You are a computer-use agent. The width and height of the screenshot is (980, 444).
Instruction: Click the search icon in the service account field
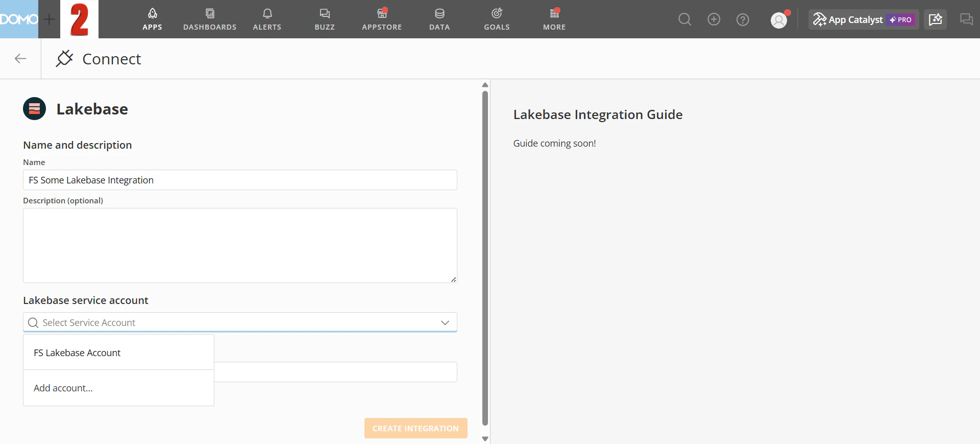point(33,323)
